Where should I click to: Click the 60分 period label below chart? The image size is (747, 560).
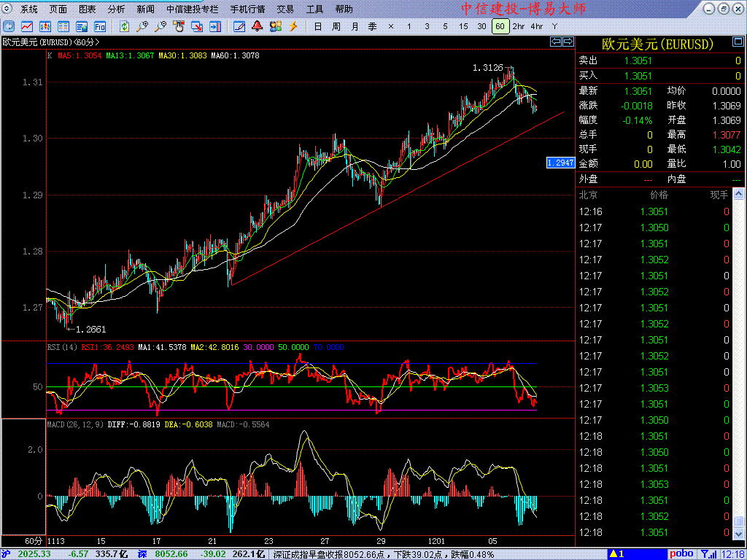click(x=34, y=542)
